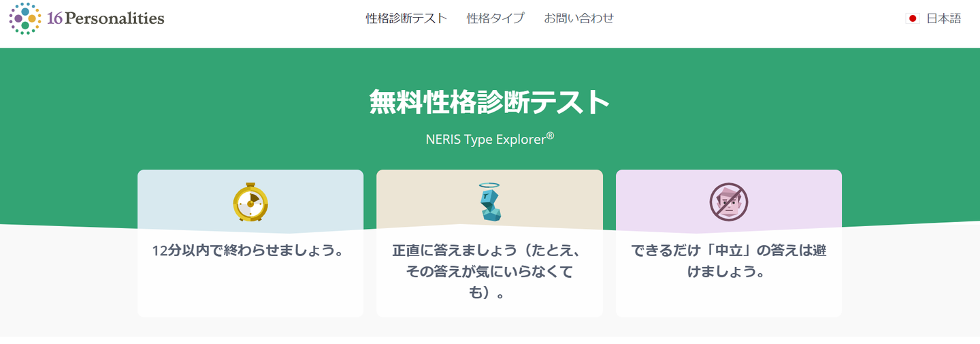Click the NERIS Type Explorer subtitle
Image resolution: width=980 pixels, height=344 pixels.
(x=485, y=140)
